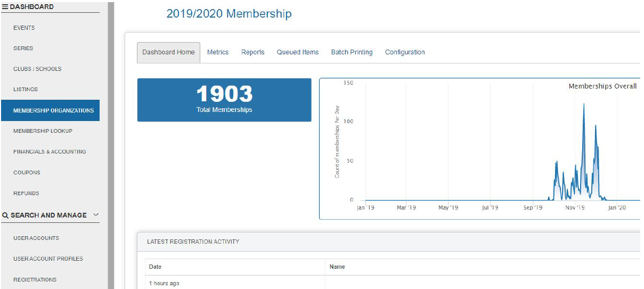
Task: Click the hamburger icon beside DASHBOARD
Action: tap(5, 7)
